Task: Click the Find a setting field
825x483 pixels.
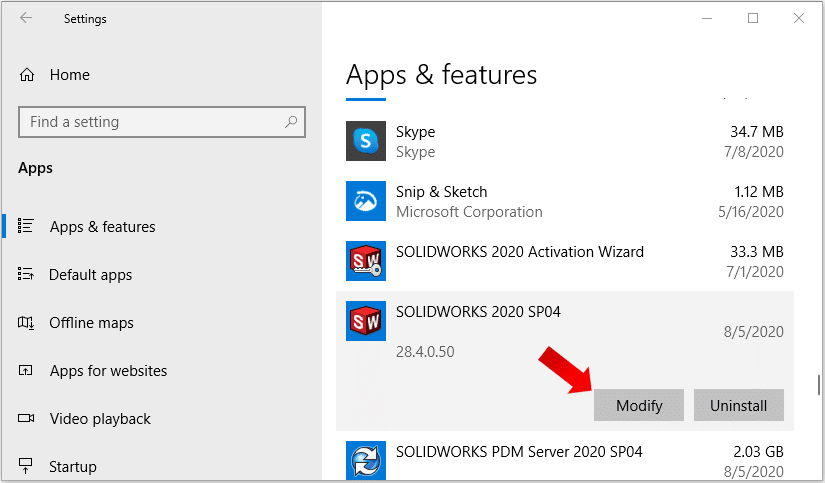Action: [x=162, y=122]
